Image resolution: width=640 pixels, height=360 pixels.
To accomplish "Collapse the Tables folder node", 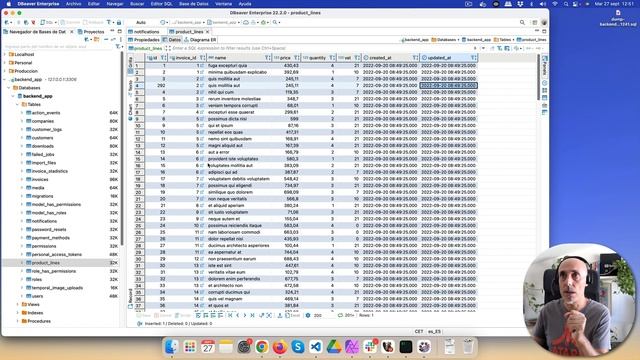I will (18, 104).
